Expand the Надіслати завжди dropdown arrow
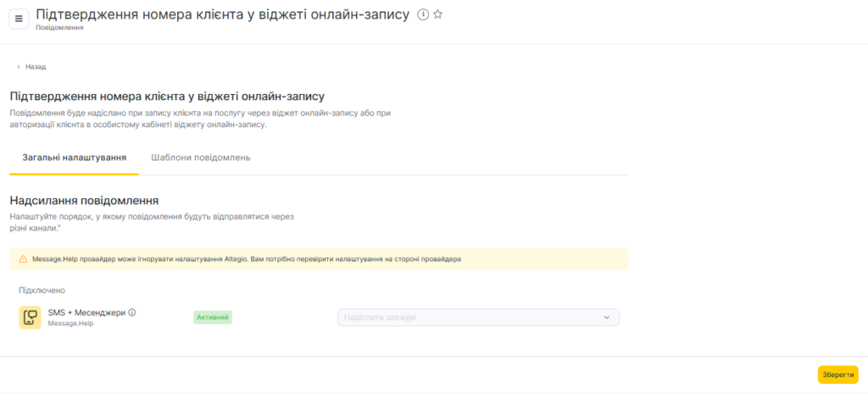The width and height of the screenshot is (868, 394). [x=607, y=318]
